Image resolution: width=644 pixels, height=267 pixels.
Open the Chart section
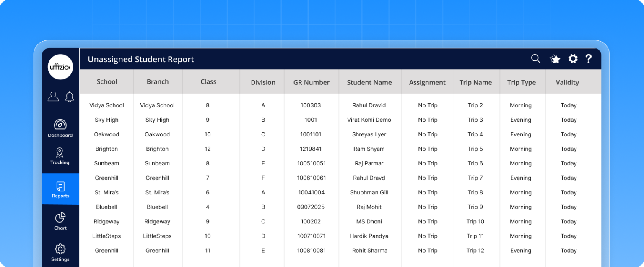coord(60,221)
